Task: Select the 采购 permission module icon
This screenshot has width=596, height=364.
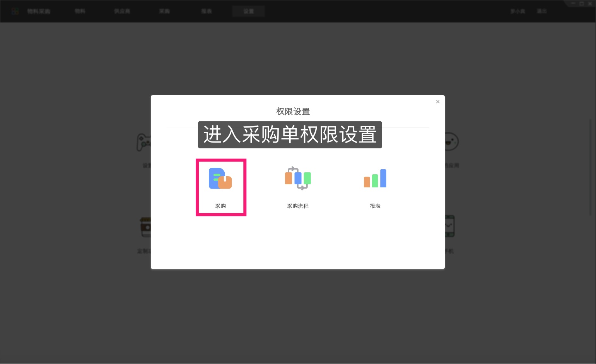Action: coord(220,179)
